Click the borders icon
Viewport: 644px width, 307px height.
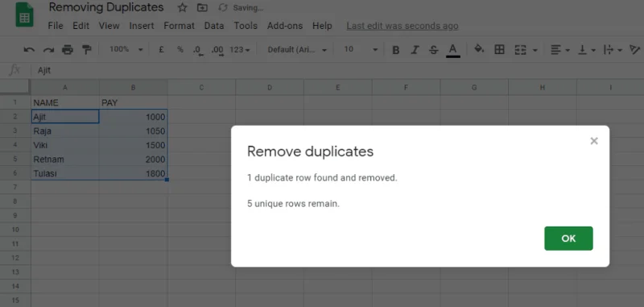[x=499, y=50]
